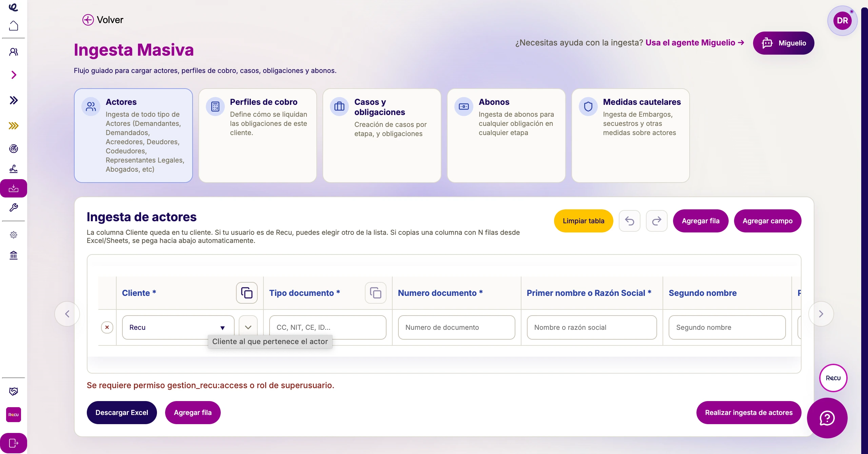
Task: Open the bank building sidebar icon
Action: pyautogui.click(x=14, y=255)
